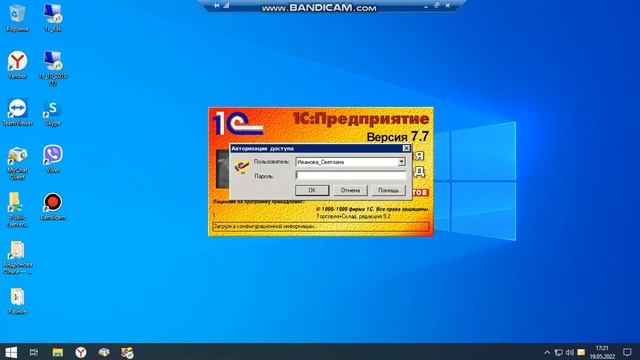The height and width of the screenshot is (360, 640).
Task: Select the Yandex desktop shortcut
Action: click(x=17, y=65)
